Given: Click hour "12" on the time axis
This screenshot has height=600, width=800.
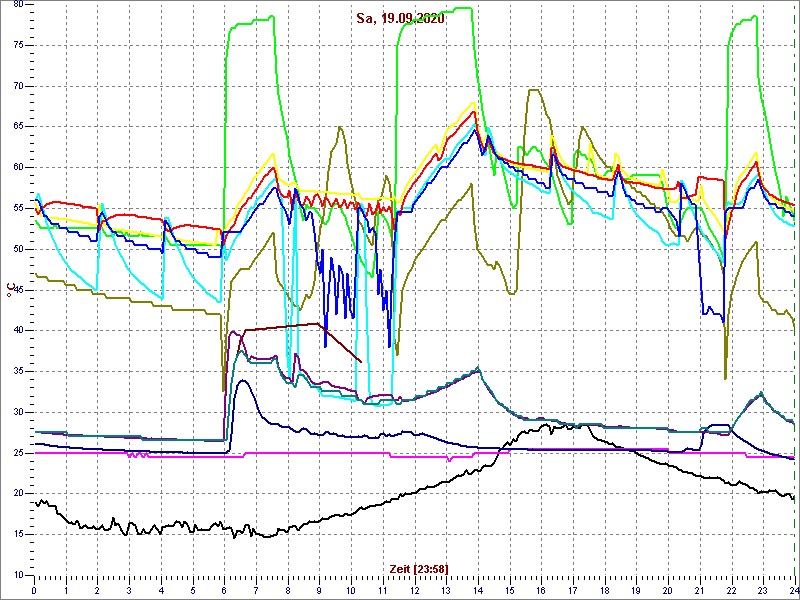Looking at the screenshot, I should pyautogui.click(x=415, y=589).
